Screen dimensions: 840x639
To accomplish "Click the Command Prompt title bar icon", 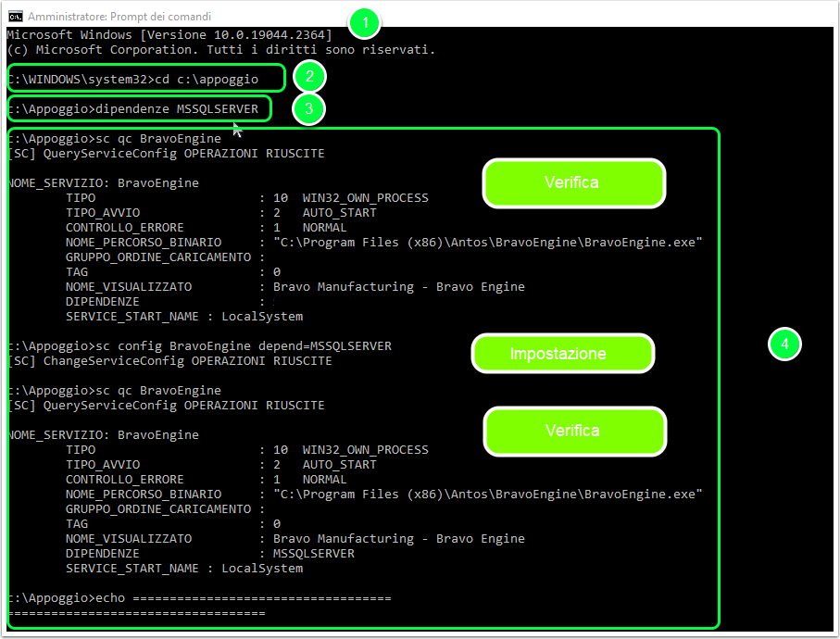I will pyautogui.click(x=16, y=17).
